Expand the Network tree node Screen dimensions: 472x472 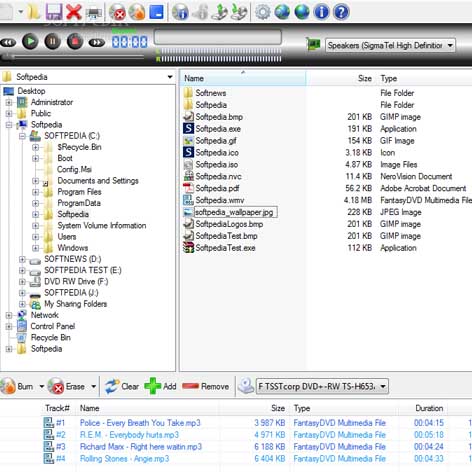coord(9,315)
